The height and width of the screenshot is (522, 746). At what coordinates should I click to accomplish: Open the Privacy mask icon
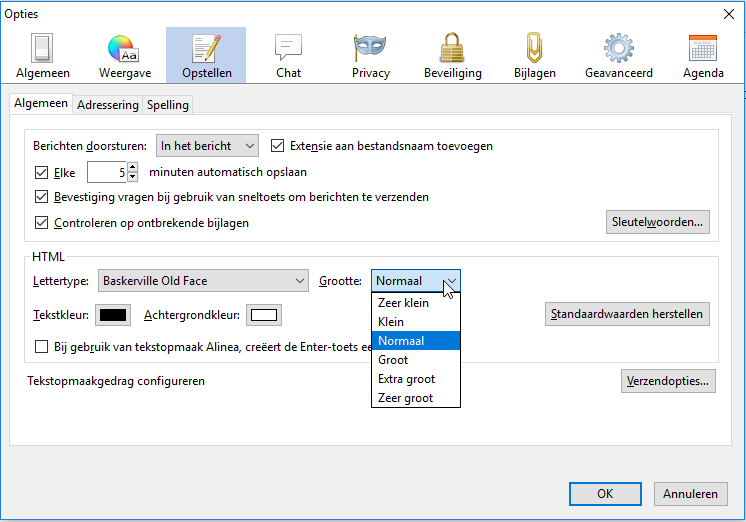click(370, 56)
